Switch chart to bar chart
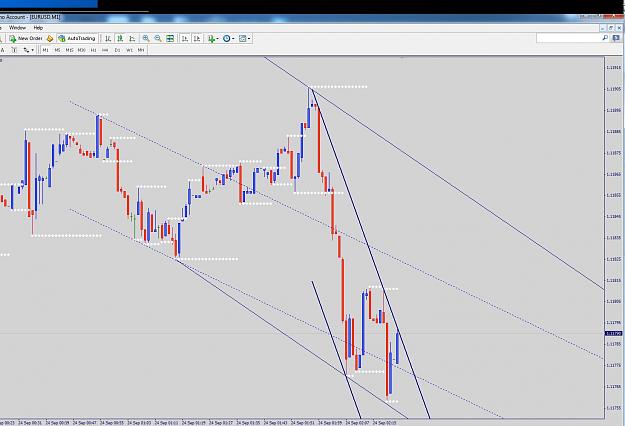 click(x=108, y=39)
